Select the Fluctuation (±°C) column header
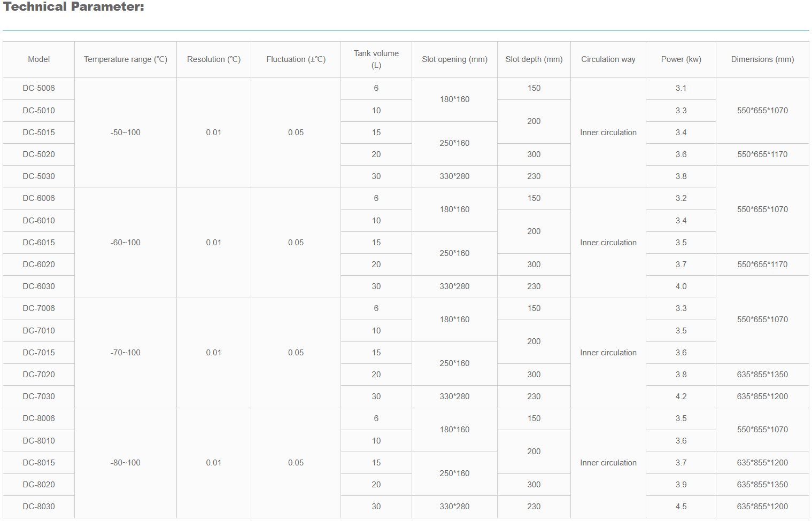Viewport: 812px width, 521px height. (x=296, y=59)
